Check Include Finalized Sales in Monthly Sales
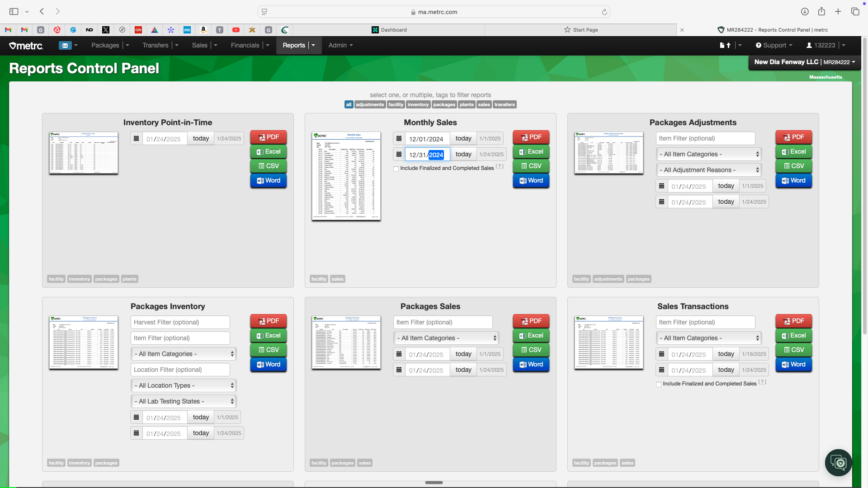The width and height of the screenshot is (868, 488). click(396, 169)
